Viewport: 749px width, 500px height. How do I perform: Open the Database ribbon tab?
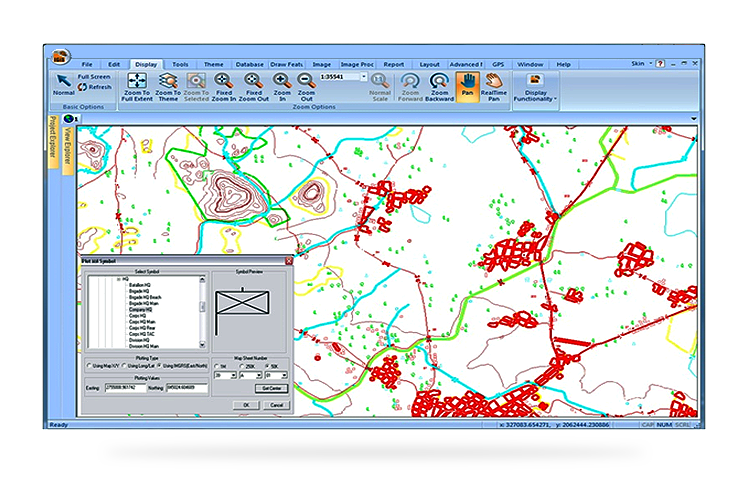click(249, 64)
